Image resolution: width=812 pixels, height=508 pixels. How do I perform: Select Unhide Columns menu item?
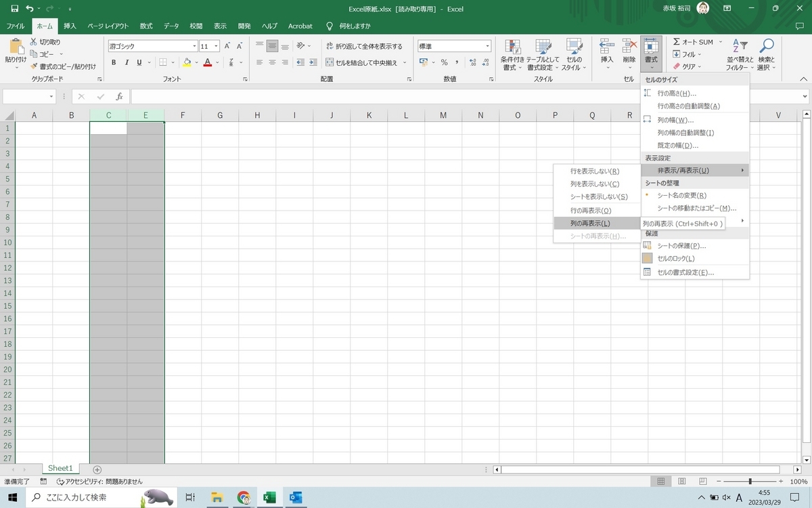590,223
